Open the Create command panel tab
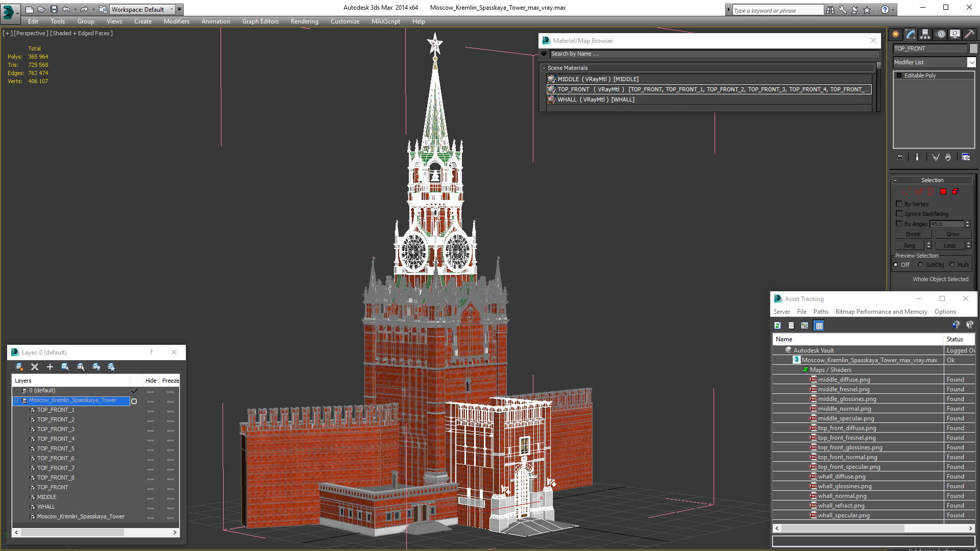 (x=896, y=34)
